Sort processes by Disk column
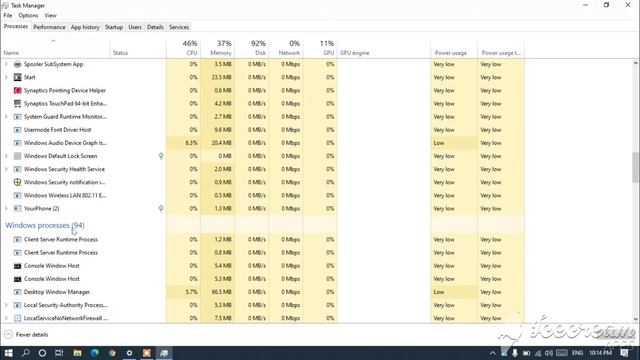The width and height of the screenshot is (640, 360). [x=252, y=48]
